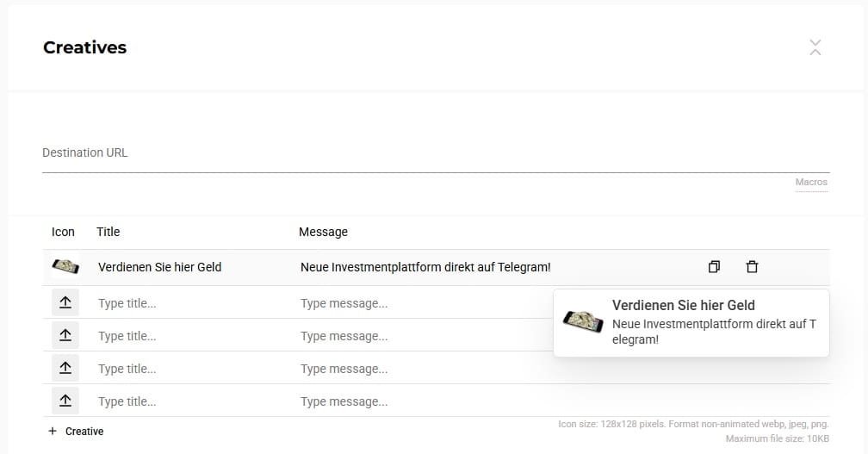Viewport: 868px width, 454px height.
Task: Click the upload icon in last creative row
Action: (65, 401)
